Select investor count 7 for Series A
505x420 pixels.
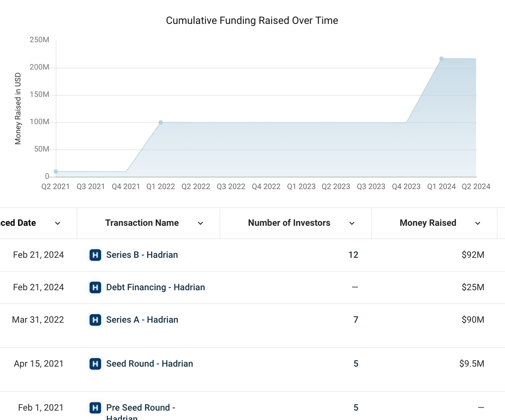356,319
